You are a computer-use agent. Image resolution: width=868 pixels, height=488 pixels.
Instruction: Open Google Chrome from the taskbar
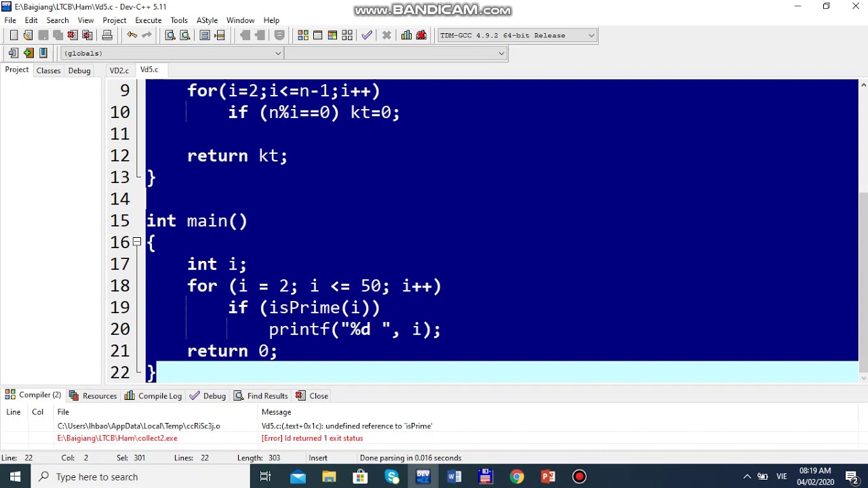(x=517, y=476)
